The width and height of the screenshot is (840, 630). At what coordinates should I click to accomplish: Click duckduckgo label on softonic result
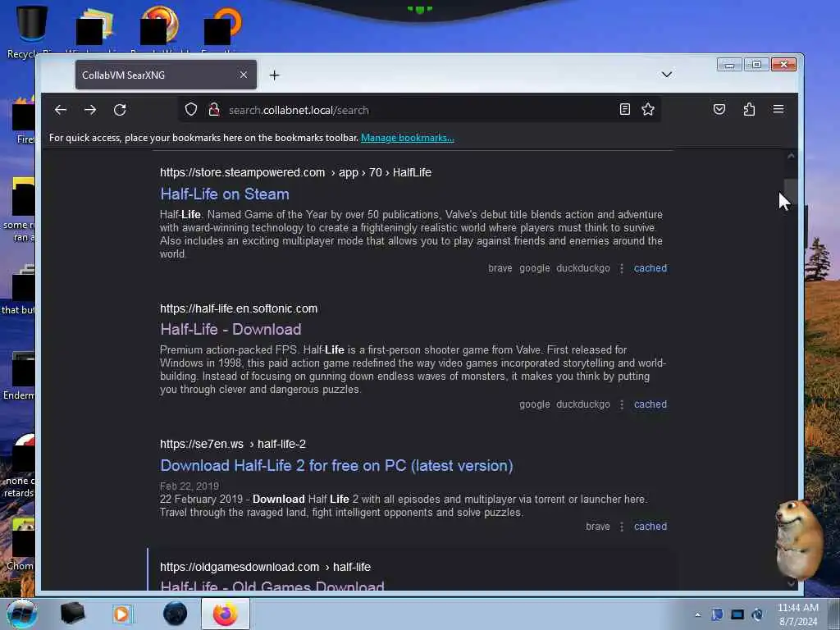pos(583,404)
